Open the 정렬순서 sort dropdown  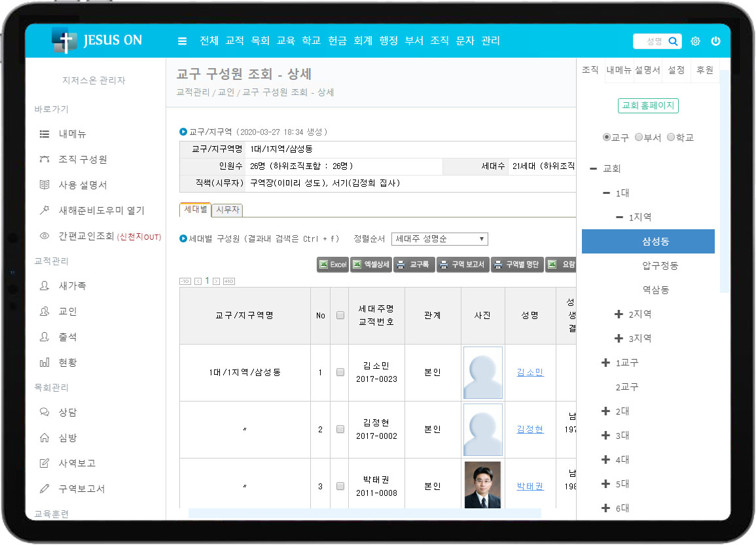439,239
